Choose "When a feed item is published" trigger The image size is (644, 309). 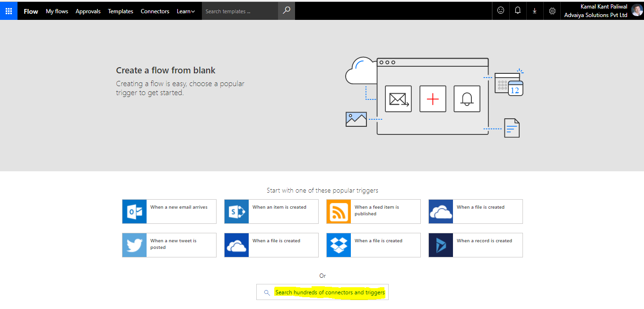tap(374, 212)
